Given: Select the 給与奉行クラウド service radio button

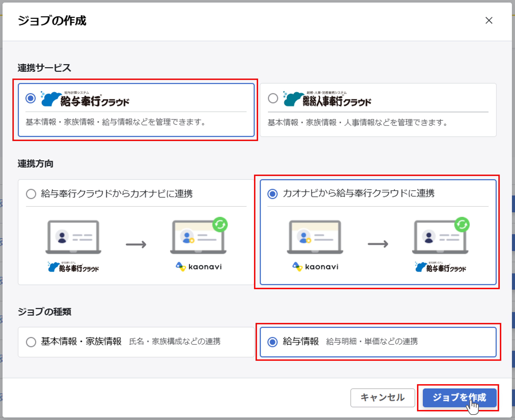Looking at the screenshot, I should pos(31,98).
